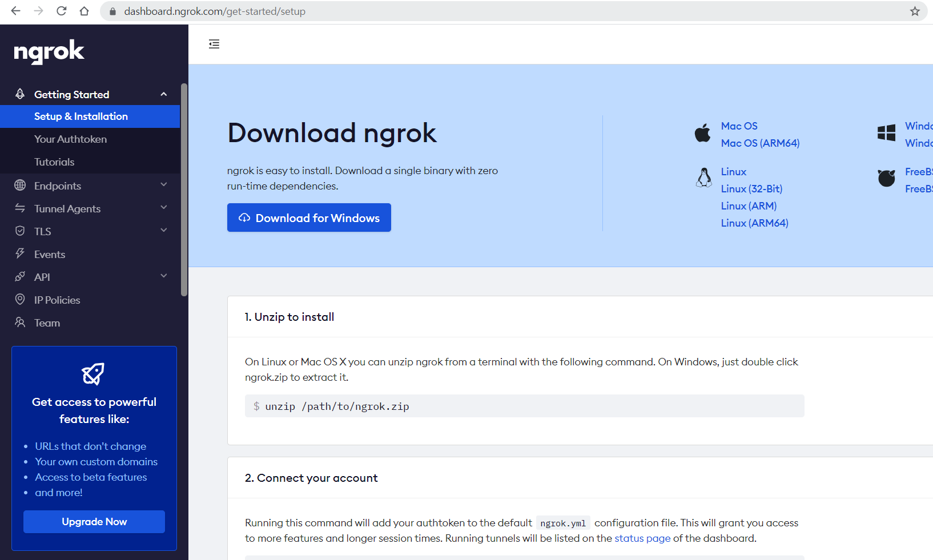Click the IP Policies location pin icon
933x560 pixels.
20,299
